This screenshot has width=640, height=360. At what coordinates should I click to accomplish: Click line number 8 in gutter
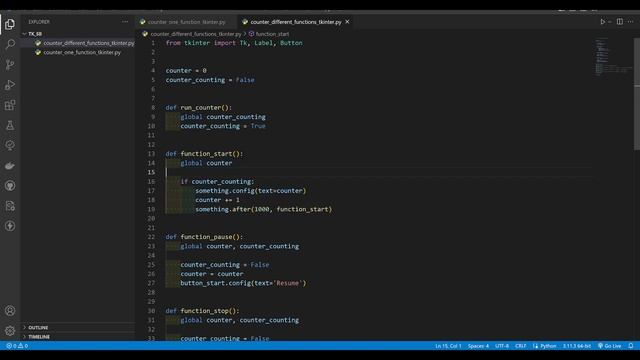[153, 107]
